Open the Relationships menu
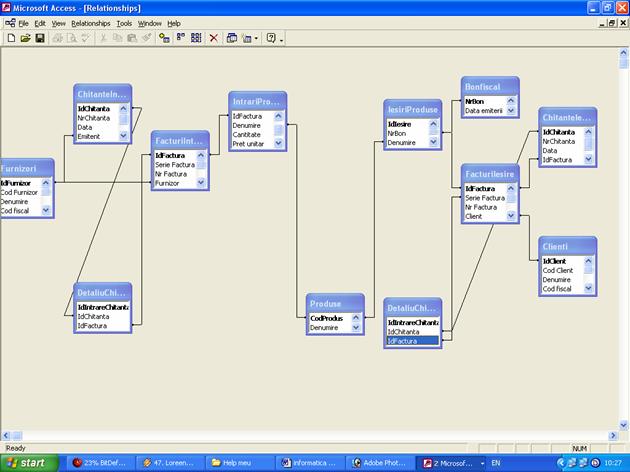 (x=91, y=22)
